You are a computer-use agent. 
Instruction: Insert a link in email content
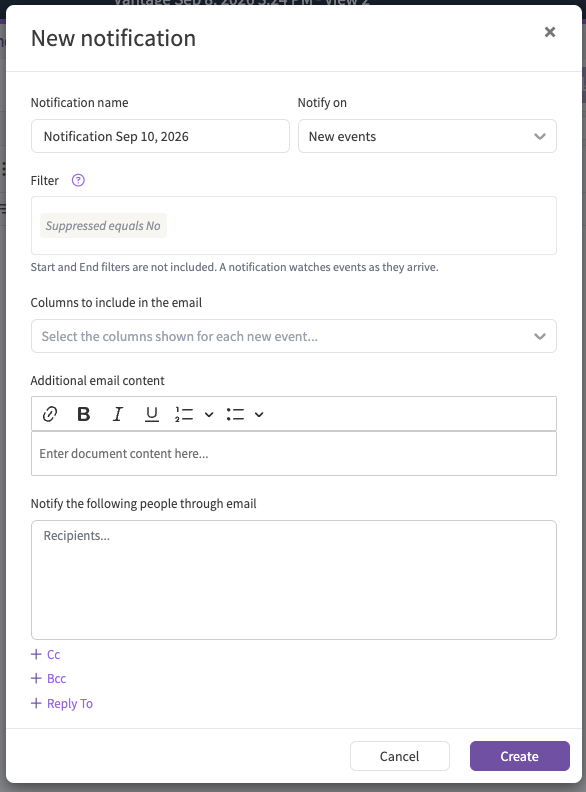[x=50, y=414]
